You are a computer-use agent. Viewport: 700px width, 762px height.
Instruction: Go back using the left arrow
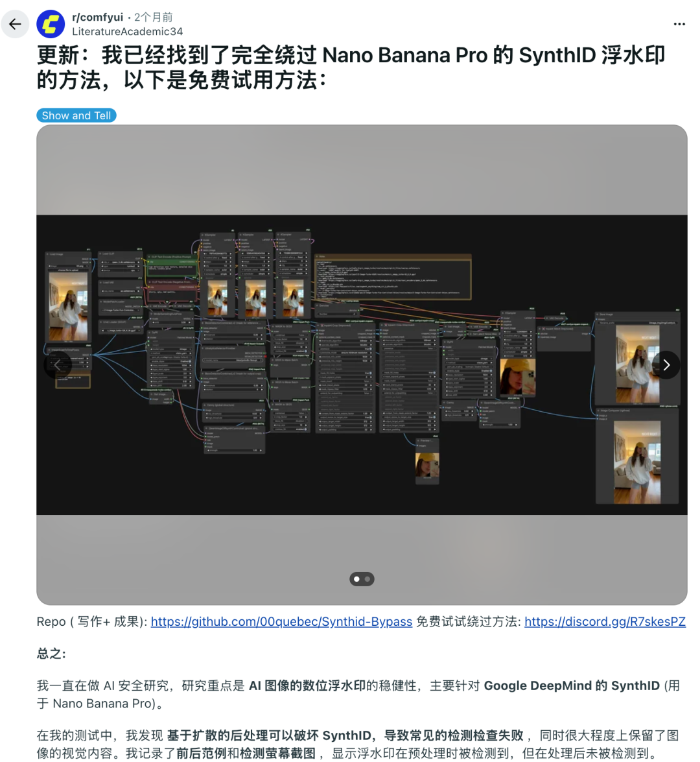tap(15, 24)
